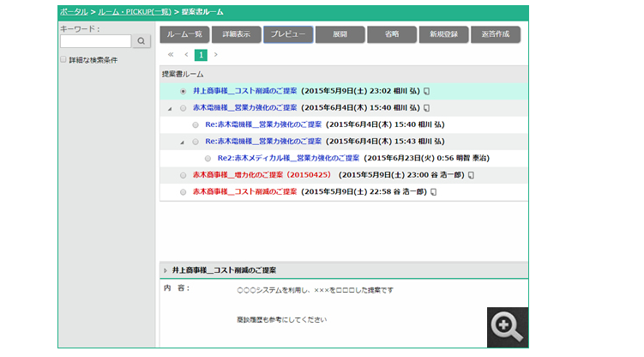644x357 pixels.
Task: Go to previous page arrow
Action: click(186, 55)
